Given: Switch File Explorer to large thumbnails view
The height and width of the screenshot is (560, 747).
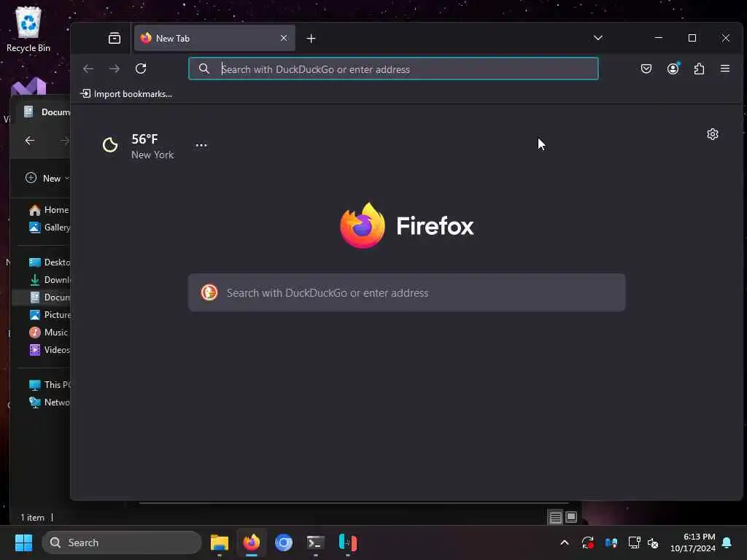Looking at the screenshot, I should point(570,517).
